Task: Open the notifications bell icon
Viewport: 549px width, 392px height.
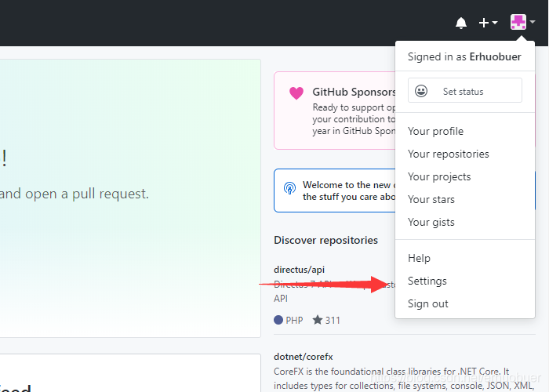Action: [x=461, y=23]
